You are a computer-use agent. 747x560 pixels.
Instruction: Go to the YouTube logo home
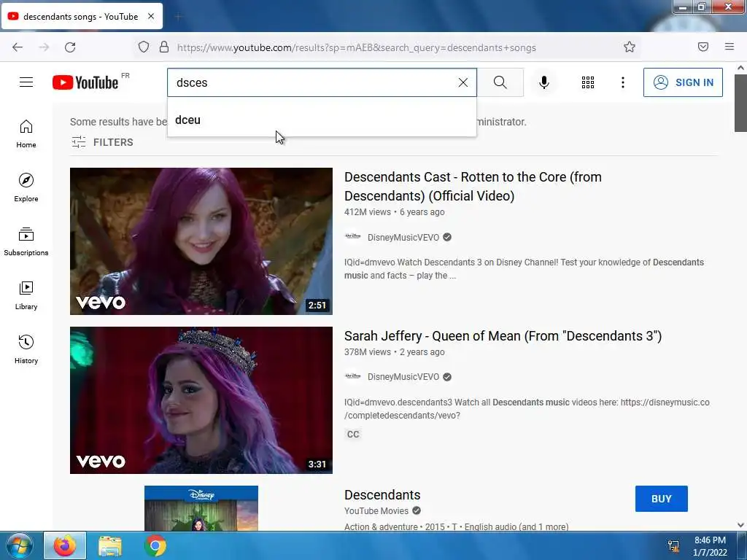point(85,82)
